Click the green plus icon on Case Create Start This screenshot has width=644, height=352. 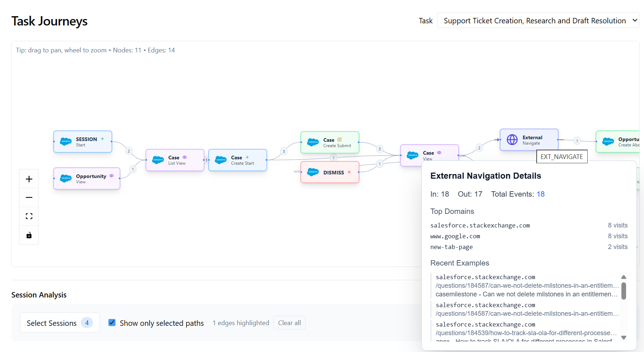click(x=247, y=157)
